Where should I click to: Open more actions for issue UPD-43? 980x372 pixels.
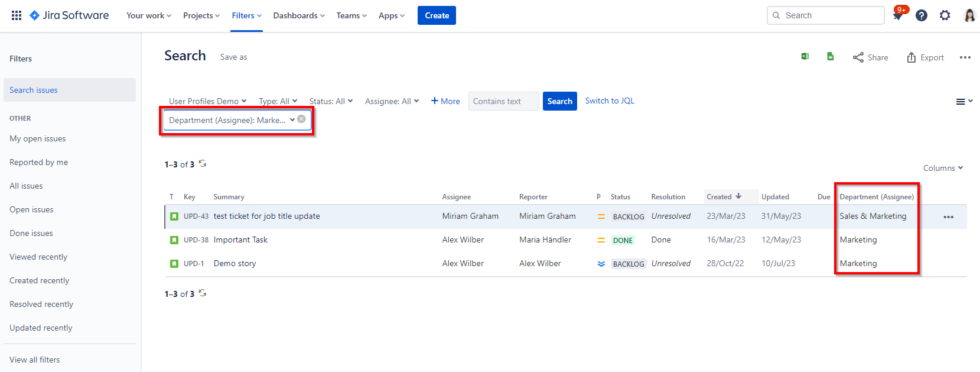pyautogui.click(x=949, y=217)
